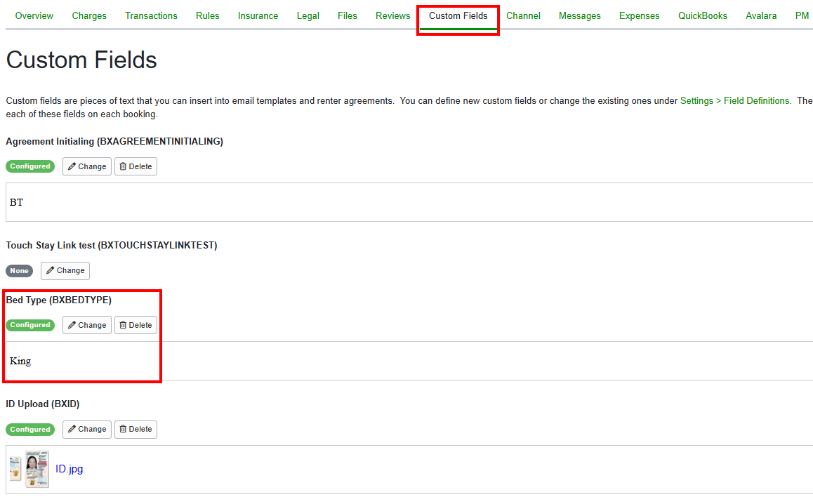Click the pencil icon on Agreement Initialing Change button
Viewport: 813px width, 504px height.
click(x=73, y=166)
